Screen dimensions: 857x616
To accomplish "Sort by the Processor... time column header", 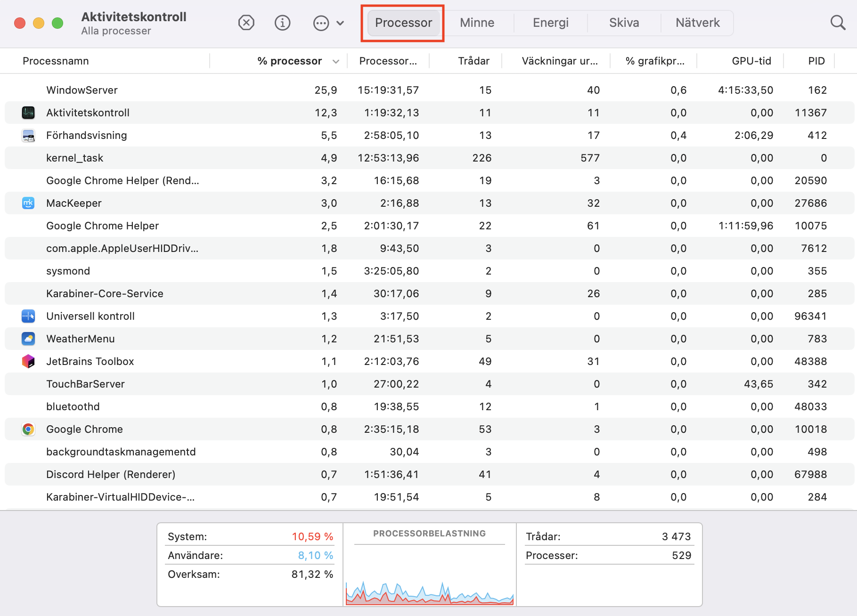I will point(388,61).
